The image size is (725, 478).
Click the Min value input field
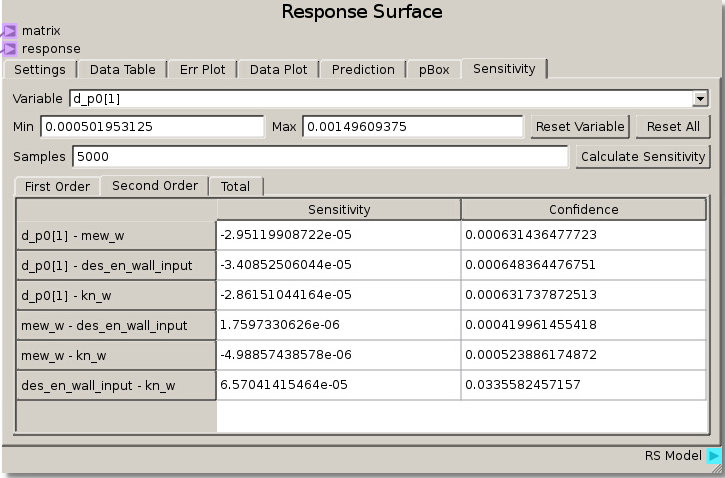point(151,127)
